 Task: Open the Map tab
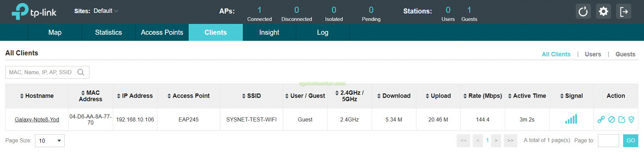(x=55, y=32)
